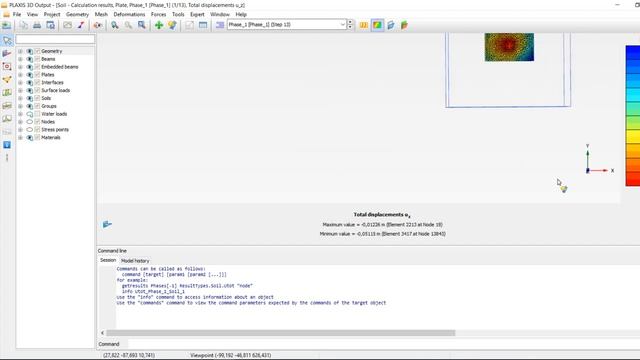Click the yellow icon right of phase stepper

click(x=364, y=25)
